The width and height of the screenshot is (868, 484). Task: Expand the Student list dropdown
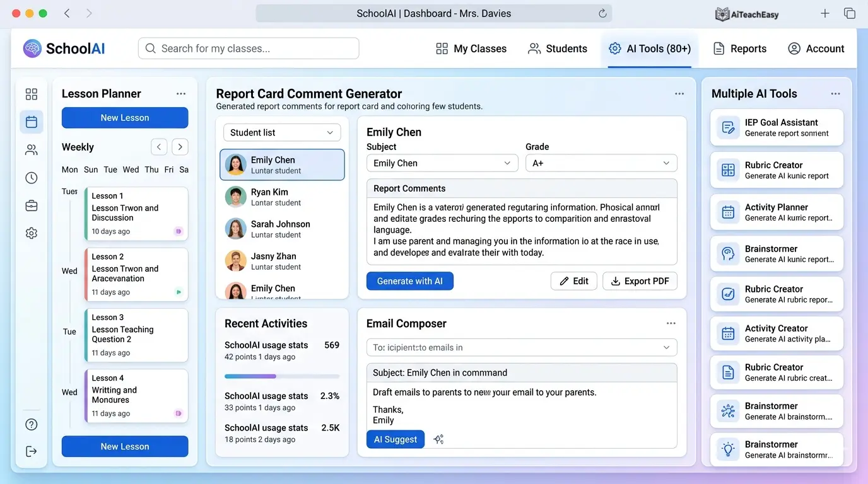pos(281,132)
